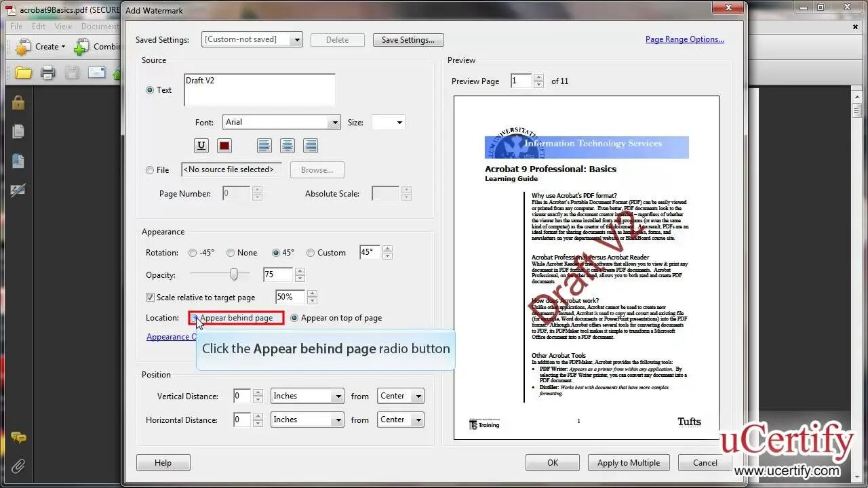Open the Attachments paperclip panel

[x=18, y=466]
